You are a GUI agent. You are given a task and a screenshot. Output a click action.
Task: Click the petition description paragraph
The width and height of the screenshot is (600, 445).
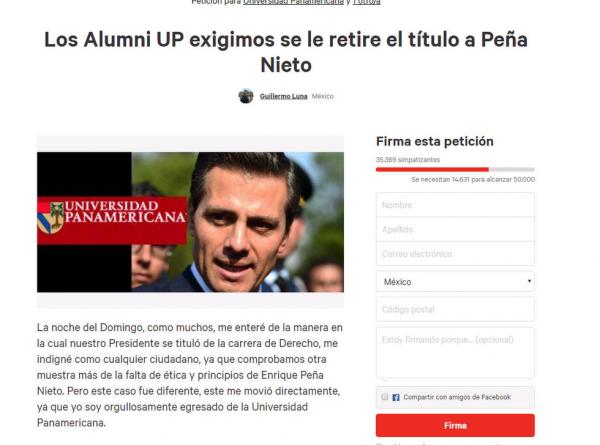pos(190,375)
